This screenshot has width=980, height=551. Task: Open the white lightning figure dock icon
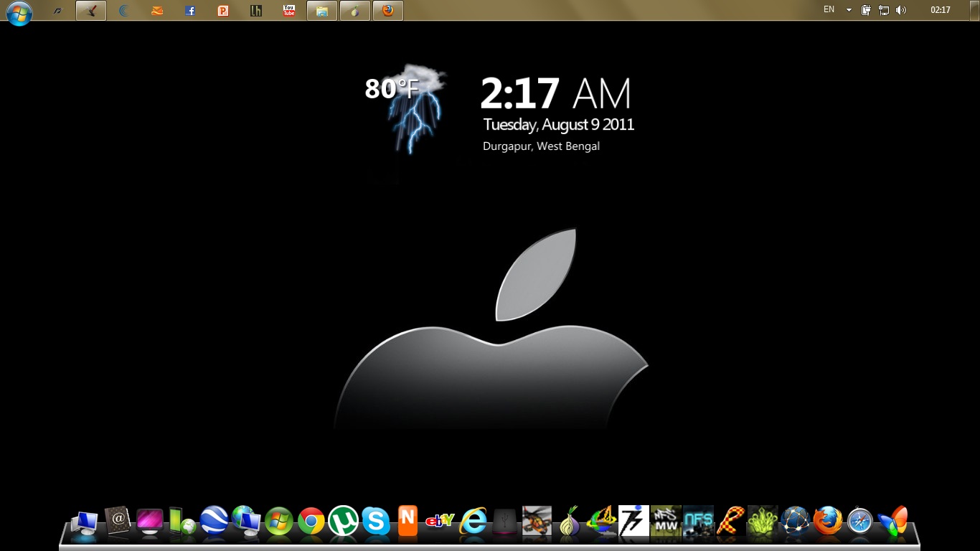point(634,521)
